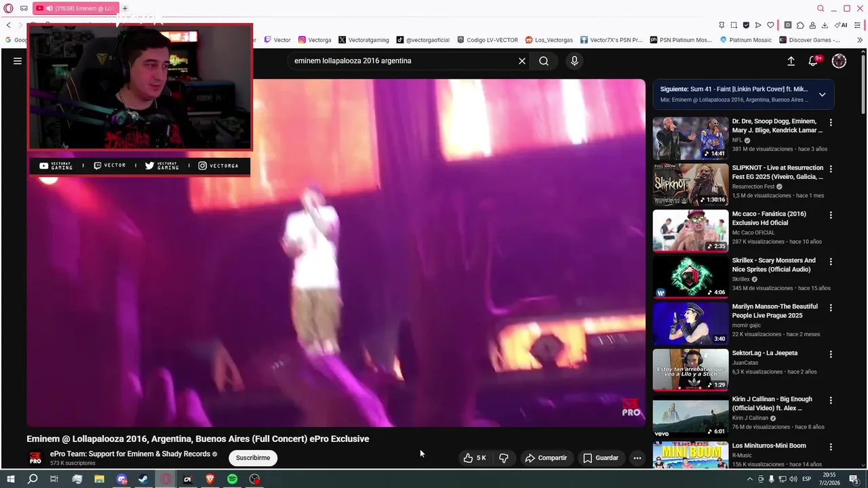Share the video via Compartir
868x488 pixels.
click(x=546, y=458)
